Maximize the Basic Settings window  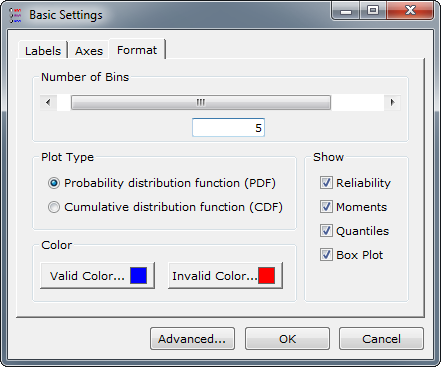[x=373, y=11]
